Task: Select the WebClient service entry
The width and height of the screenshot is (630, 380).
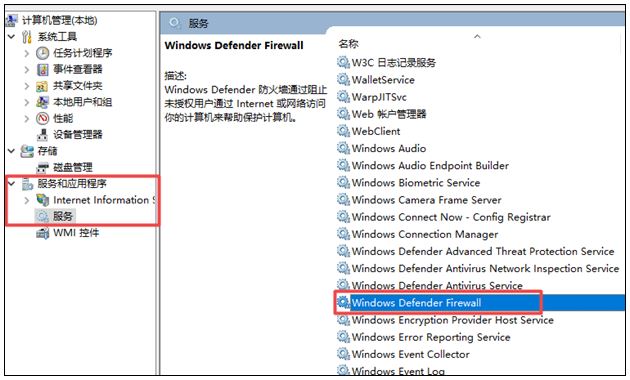Action: coord(376,131)
